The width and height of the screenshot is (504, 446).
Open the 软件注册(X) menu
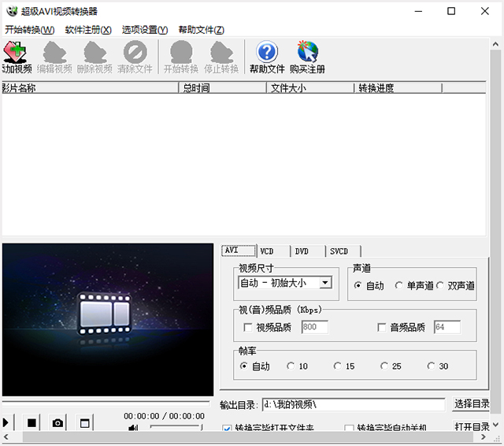point(88,30)
